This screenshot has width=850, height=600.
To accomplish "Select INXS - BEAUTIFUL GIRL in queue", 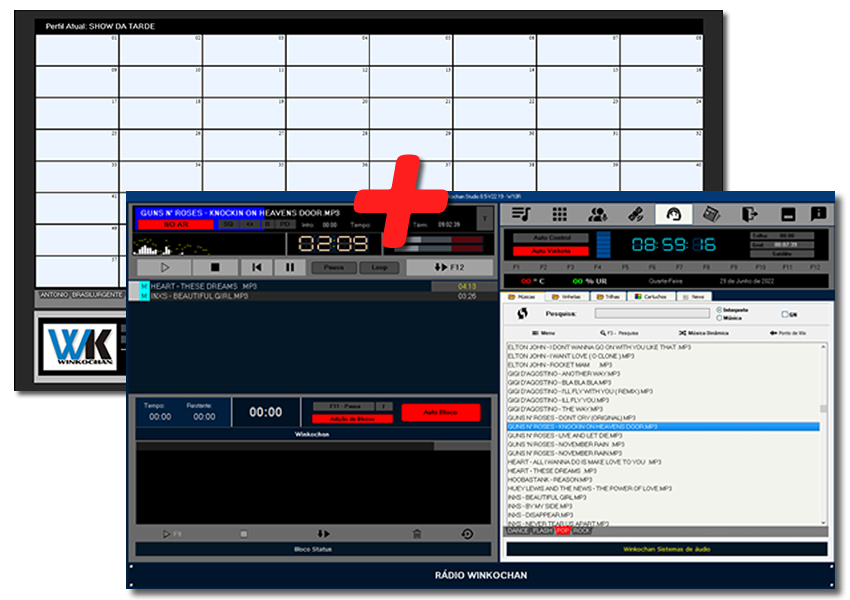I will point(312,296).
